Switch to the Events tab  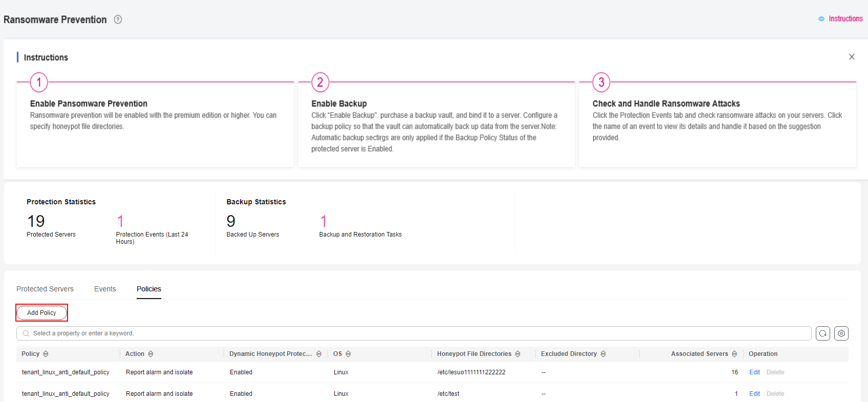pyautogui.click(x=105, y=289)
